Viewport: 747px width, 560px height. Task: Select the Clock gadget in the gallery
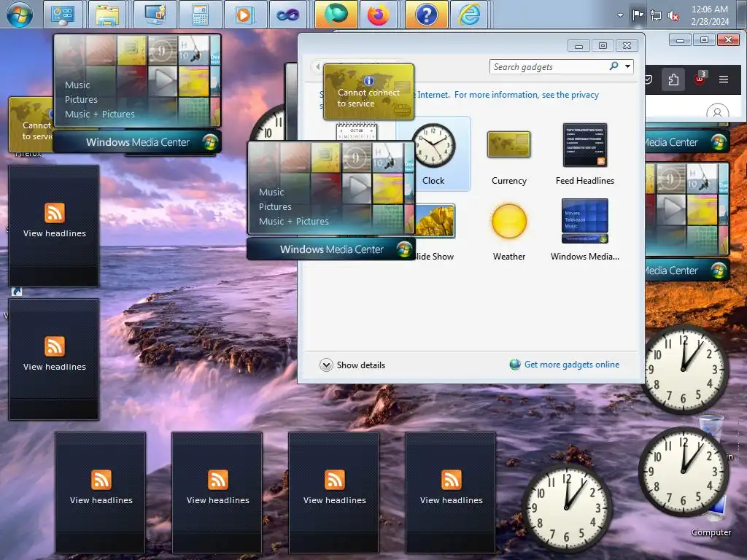(x=433, y=154)
